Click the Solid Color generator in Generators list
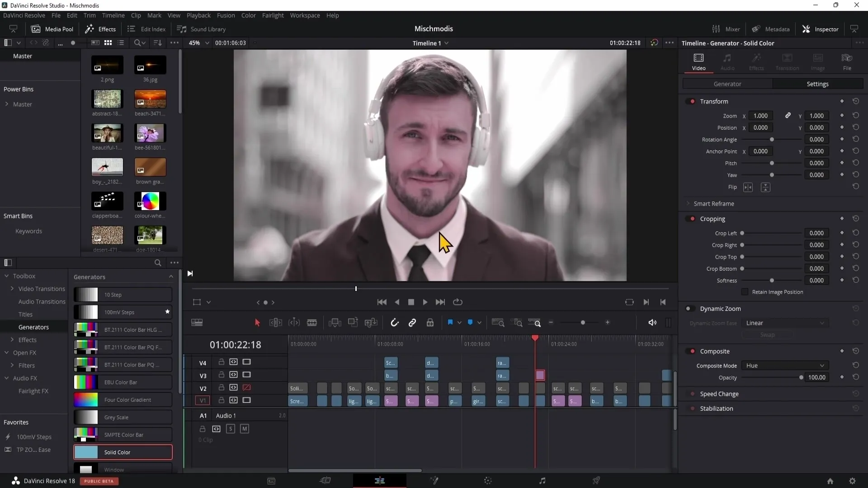Image resolution: width=868 pixels, height=488 pixels. 122,452
